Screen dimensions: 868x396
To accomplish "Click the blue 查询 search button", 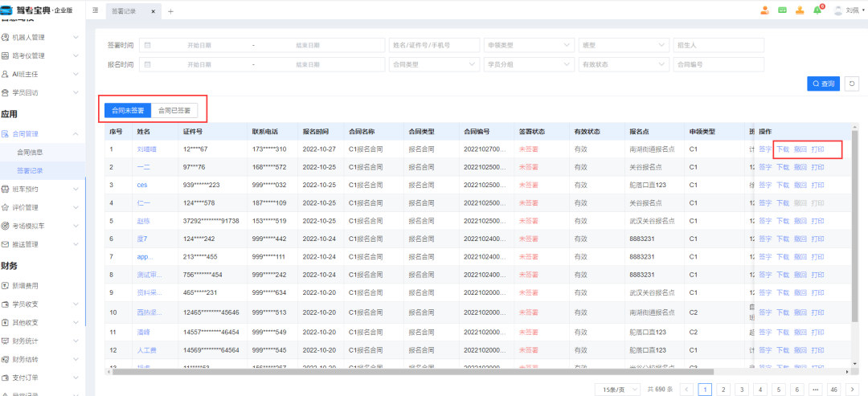I will pos(823,84).
